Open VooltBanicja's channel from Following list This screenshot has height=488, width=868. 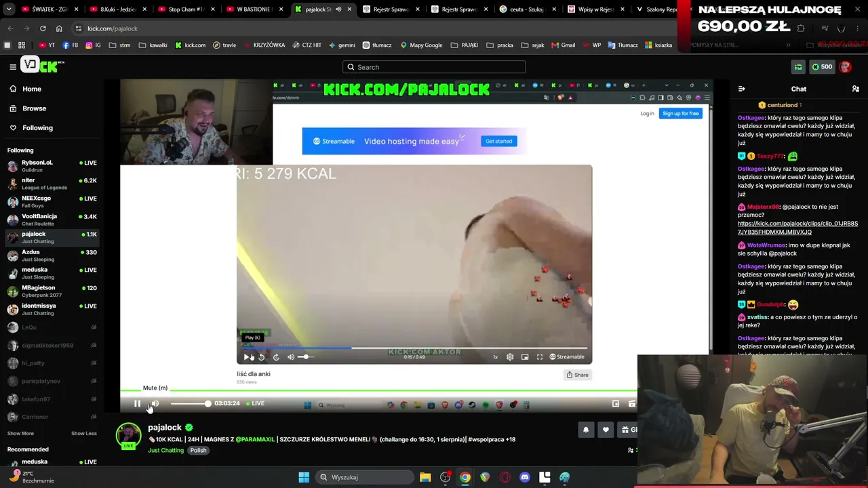pyautogui.click(x=52, y=220)
